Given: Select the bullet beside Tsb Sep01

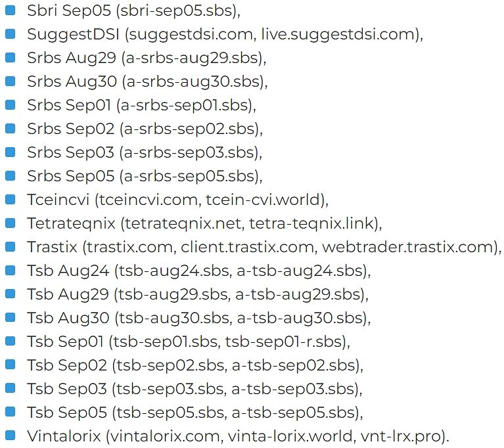Looking at the screenshot, I should coord(10,341).
